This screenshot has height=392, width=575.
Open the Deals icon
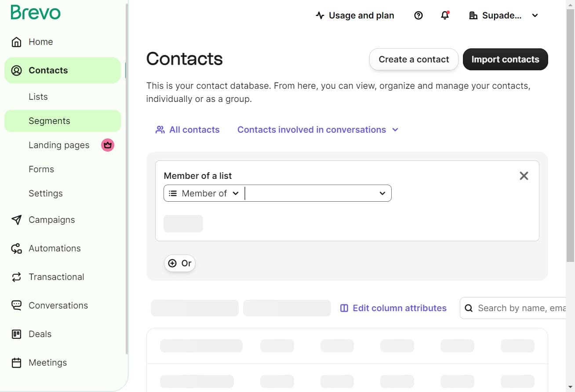coord(16,334)
